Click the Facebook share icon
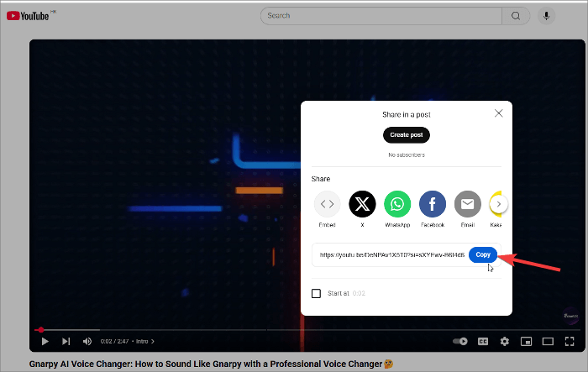This screenshot has width=588, height=372. click(x=433, y=204)
